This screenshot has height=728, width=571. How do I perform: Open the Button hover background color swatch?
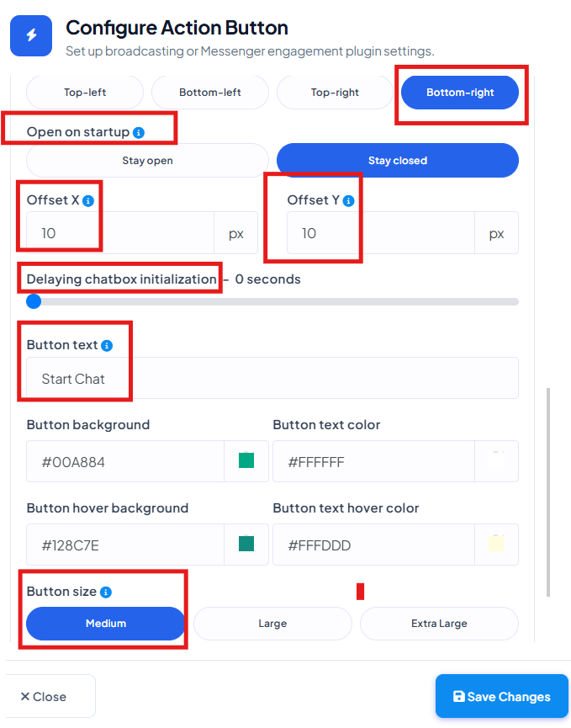tap(246, 543)
